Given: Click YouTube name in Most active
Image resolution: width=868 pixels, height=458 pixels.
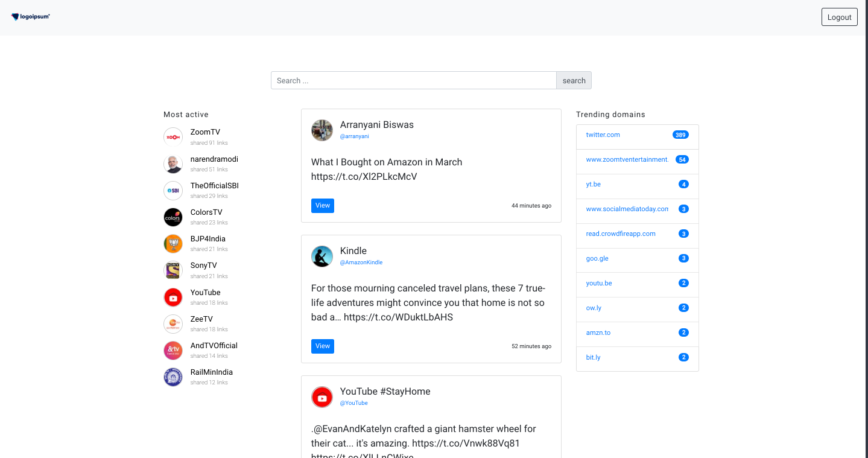Looking at the screenshot, I should 206,293.
